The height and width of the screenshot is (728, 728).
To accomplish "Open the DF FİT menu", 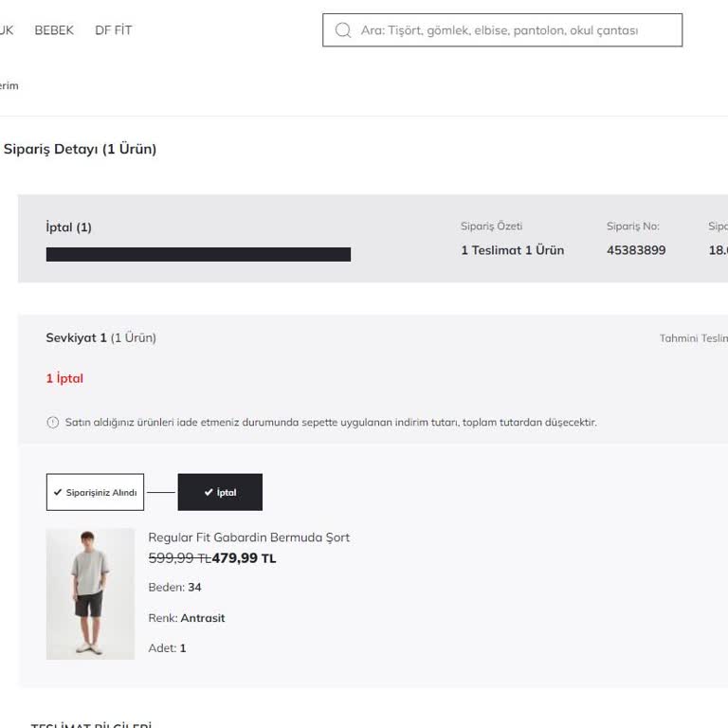I will click(114, 30).
